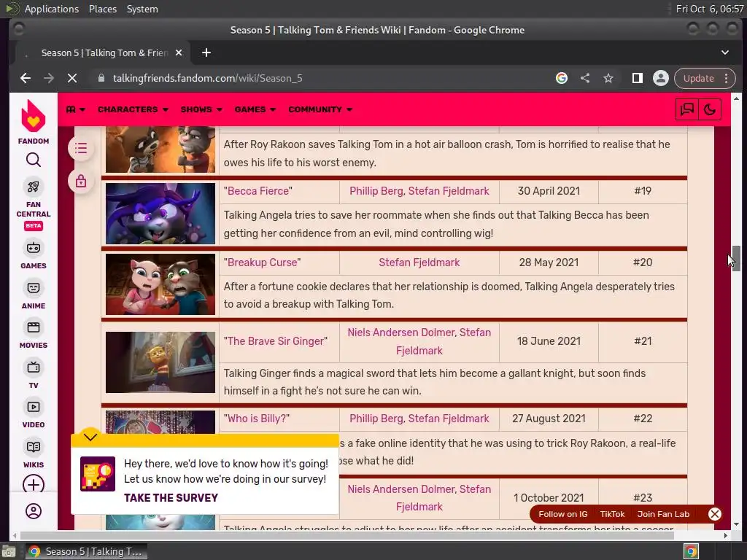Open Chrome side panel icon

(638, 78)
